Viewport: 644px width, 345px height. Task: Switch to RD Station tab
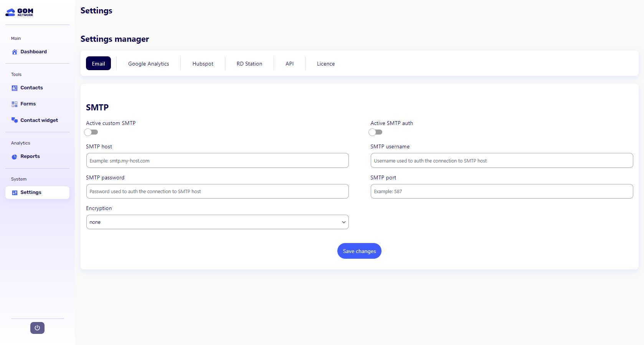249,64
